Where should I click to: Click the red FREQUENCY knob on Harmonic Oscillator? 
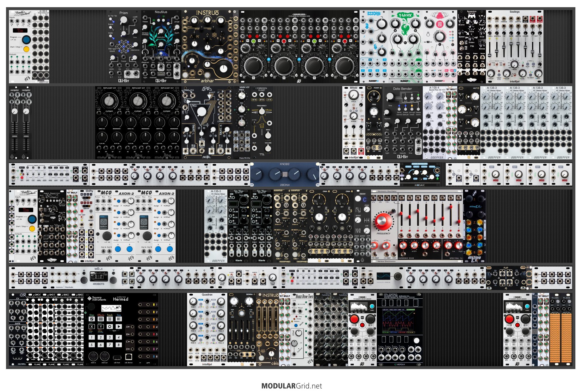(x=383, y=221)
